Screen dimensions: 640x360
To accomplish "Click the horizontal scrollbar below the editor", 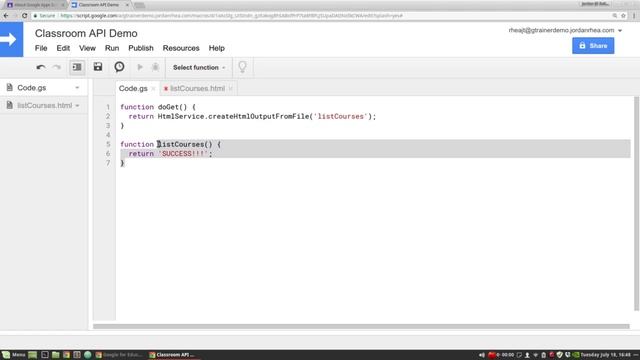I will (361, 326).
